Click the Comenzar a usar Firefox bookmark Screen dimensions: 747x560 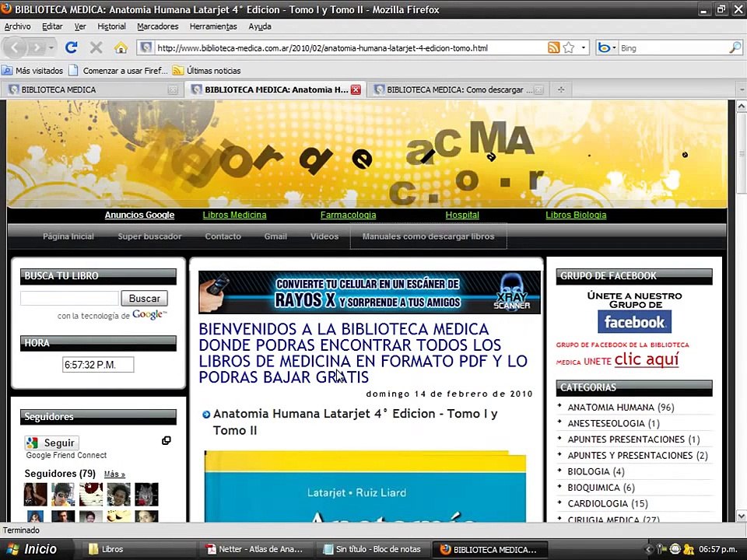[118, 71]
